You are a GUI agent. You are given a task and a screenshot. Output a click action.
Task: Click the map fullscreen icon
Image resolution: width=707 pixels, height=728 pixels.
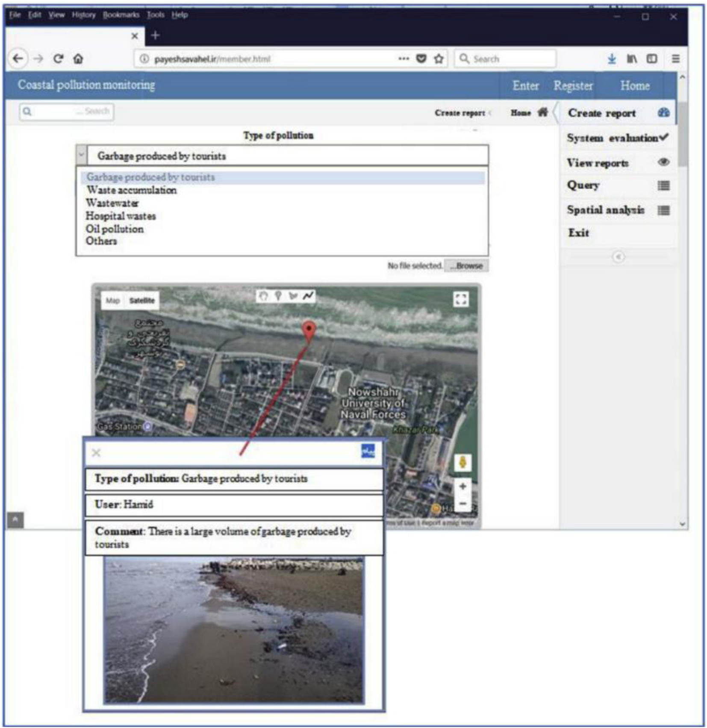pyautogui.click(x=460, y=299)
